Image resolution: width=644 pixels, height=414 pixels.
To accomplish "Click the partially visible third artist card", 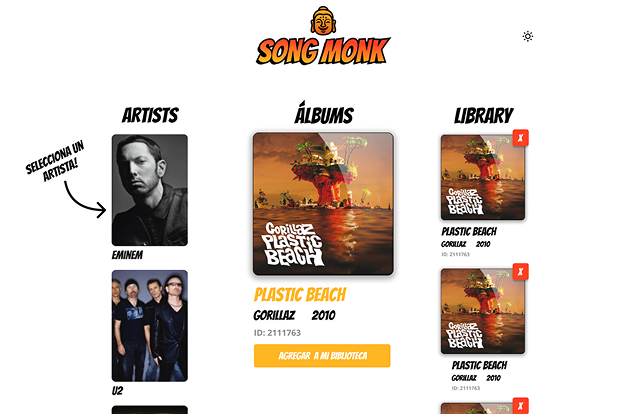I will [150, 410].
